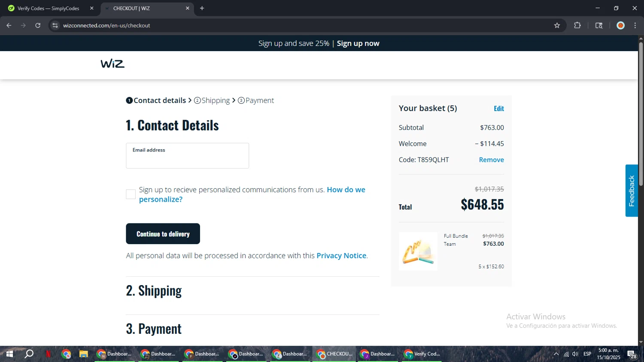The width and height of the screenshot is (644, 362).
Task: Switch to the Verify Codes — SimplyCodes tab
Action: click(x=48, y=8)
